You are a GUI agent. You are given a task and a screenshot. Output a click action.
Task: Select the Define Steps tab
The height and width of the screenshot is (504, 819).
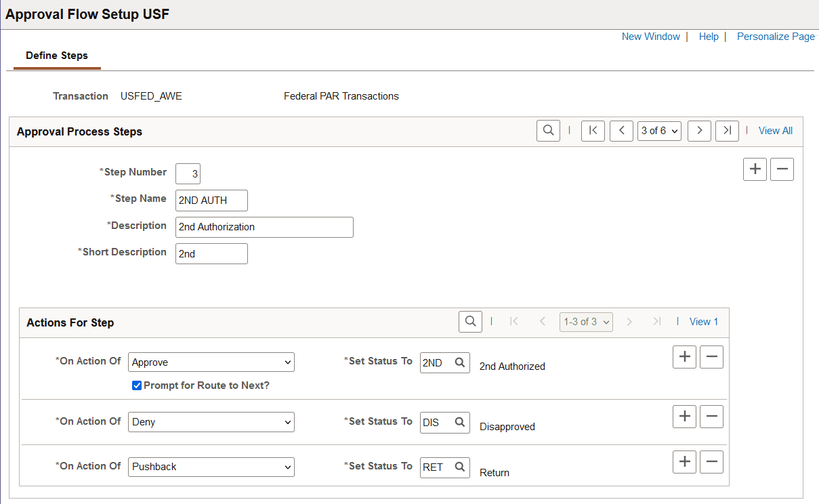[x=57, y=56]
